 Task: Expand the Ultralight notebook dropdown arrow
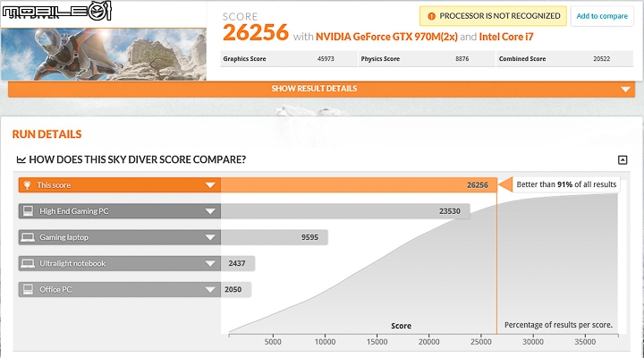click(x=210, y=263)
